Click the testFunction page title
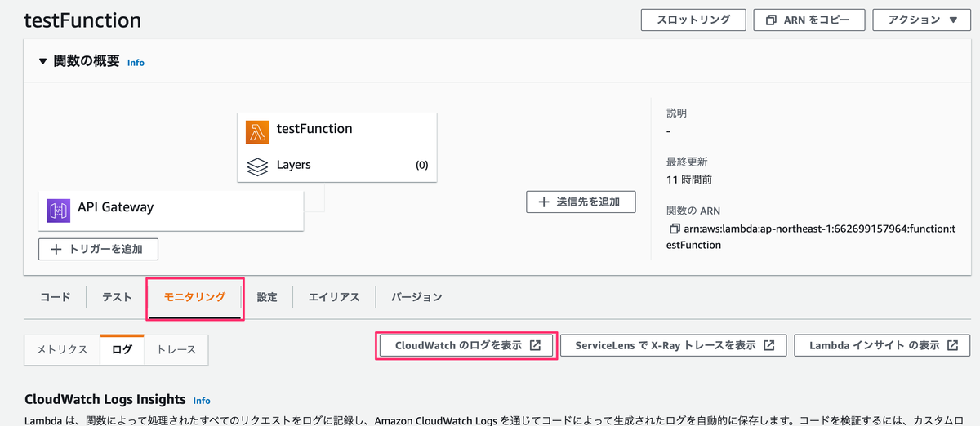 click(x=82, y=20)
